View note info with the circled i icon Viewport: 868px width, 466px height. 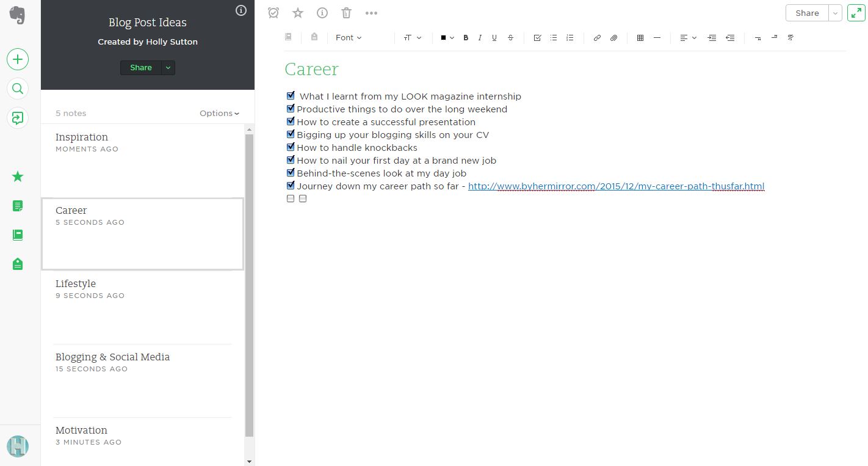(x=322, y=13)
